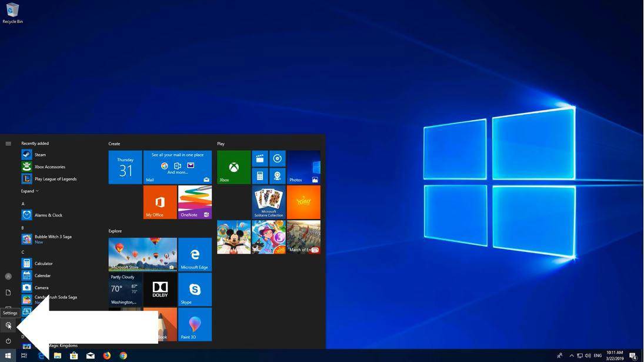Image resolution: width=644 pixels, height=362 pixels.
Task: Open the My Office tile
Action: 160,202
